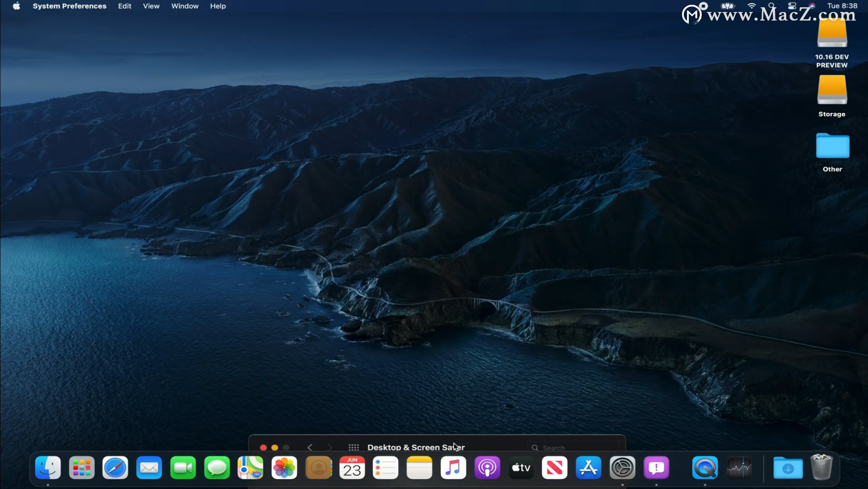This screenshot has height=489, width=868.
Task: Open the System Preferences app menu
Action: pyautogui.click(x=70, y=6)
